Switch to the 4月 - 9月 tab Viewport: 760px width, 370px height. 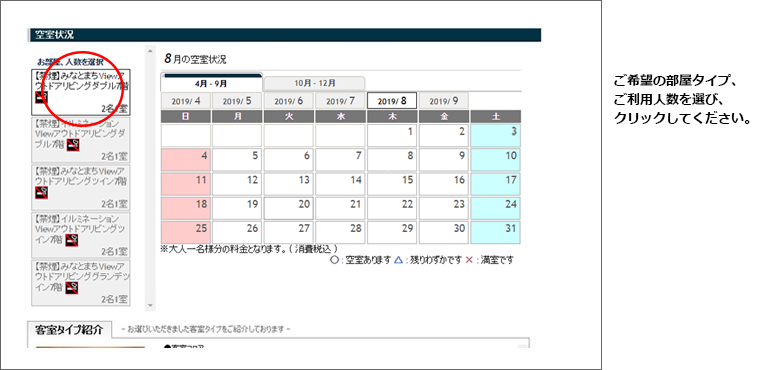(211, 83)
